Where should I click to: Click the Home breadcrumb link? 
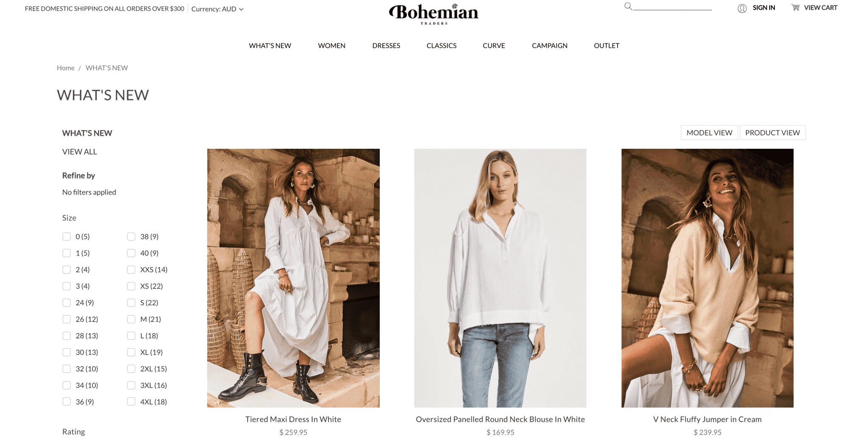pos(66,68)
